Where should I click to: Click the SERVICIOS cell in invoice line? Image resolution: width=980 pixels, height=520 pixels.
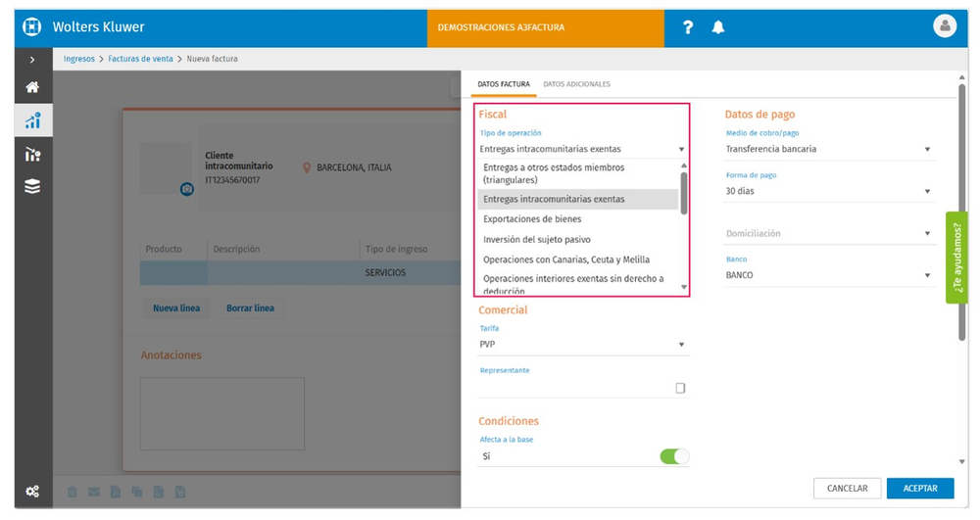(x=385, y=273)
